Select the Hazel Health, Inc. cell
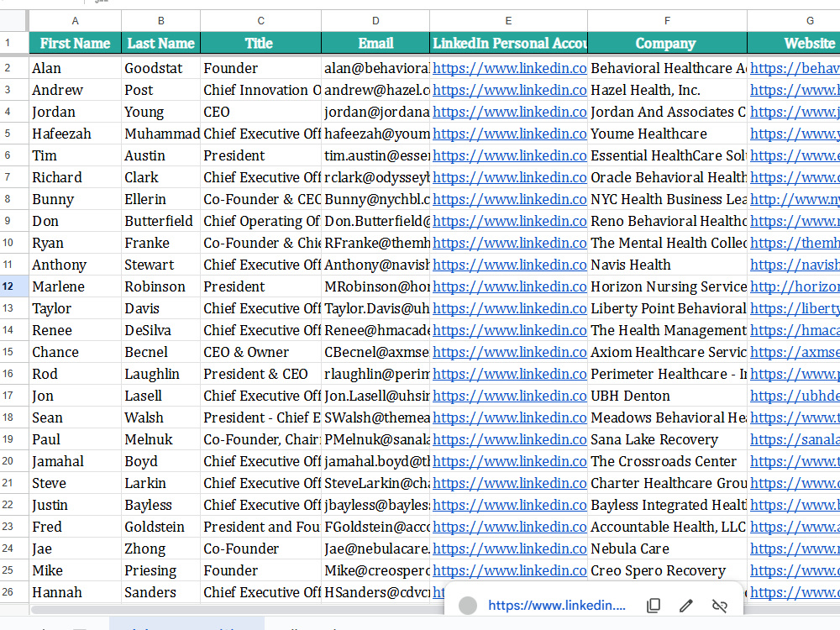 tap(667, 90)
